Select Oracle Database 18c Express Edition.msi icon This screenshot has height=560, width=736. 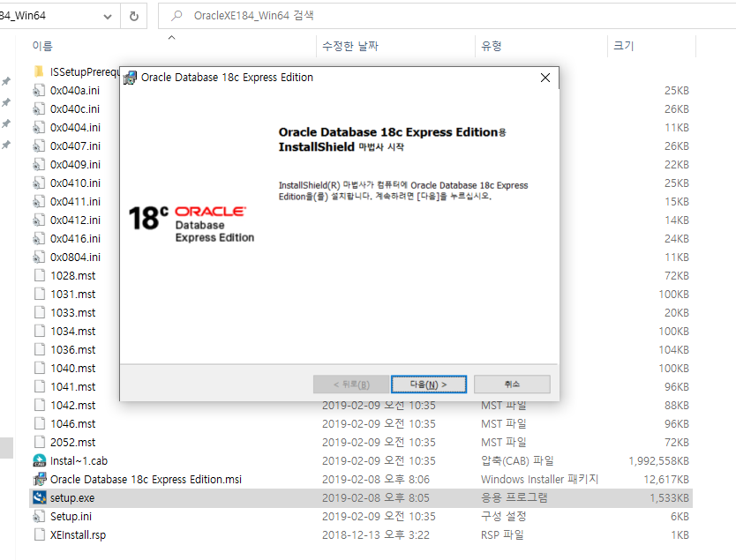40,480
